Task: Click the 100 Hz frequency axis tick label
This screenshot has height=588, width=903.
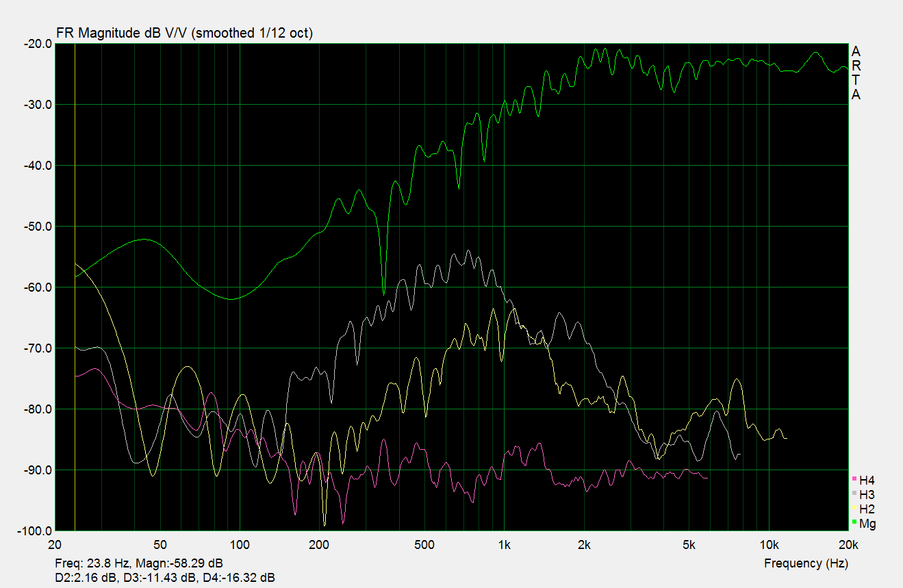Action: pyautogui.click(x=240, y=545)
